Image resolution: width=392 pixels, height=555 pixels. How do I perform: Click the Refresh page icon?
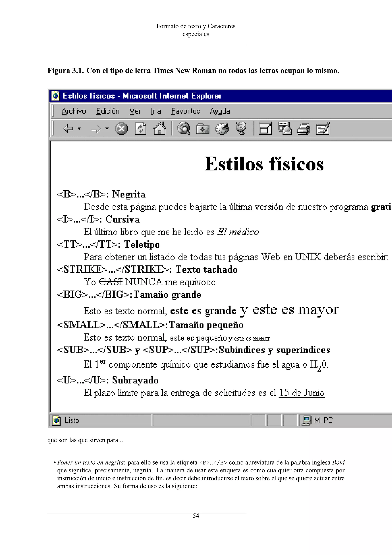click(x=140, y=128)
